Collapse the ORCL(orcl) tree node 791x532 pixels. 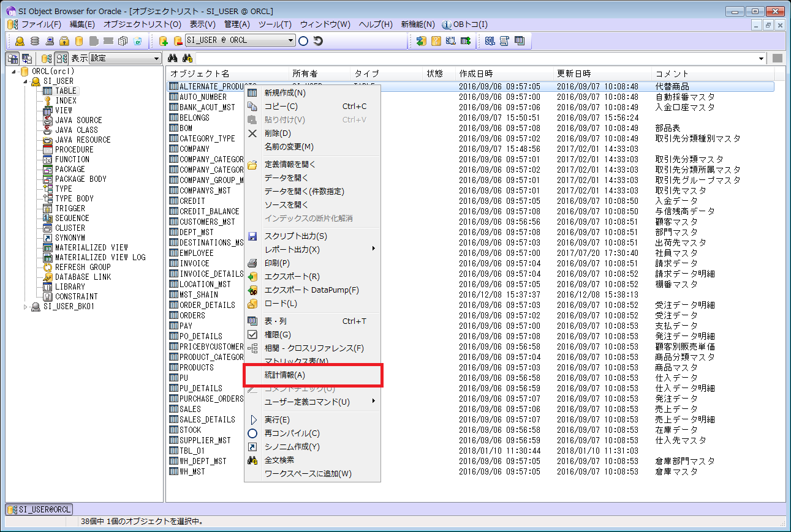[15, 71]
